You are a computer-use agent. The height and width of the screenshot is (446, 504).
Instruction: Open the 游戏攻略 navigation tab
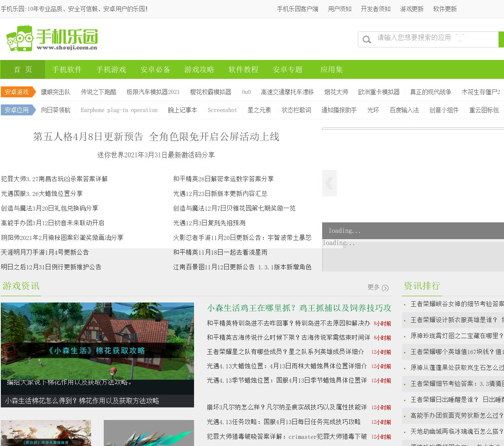click(x=199, y=70)
